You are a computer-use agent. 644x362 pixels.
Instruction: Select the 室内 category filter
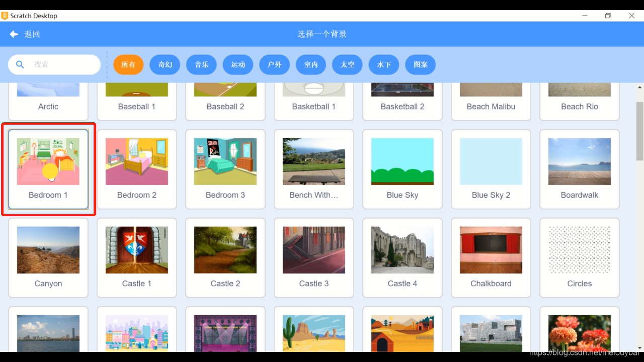click(311, 64)
